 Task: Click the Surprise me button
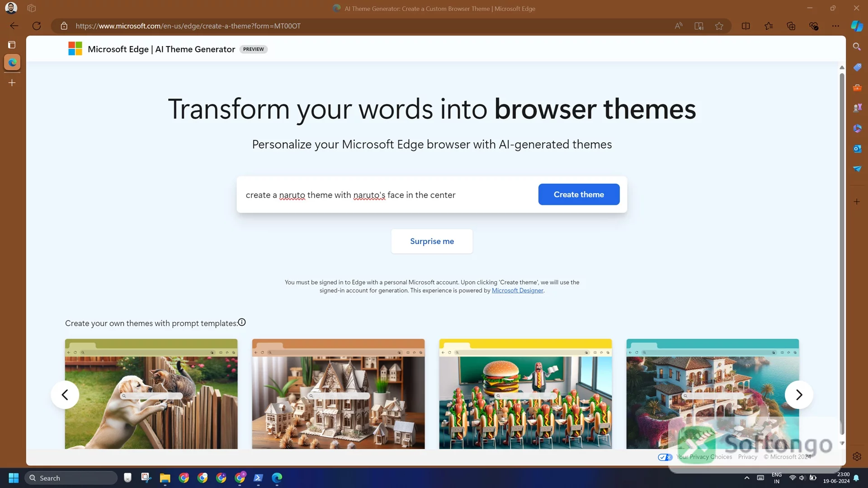[x=432, y=241]
